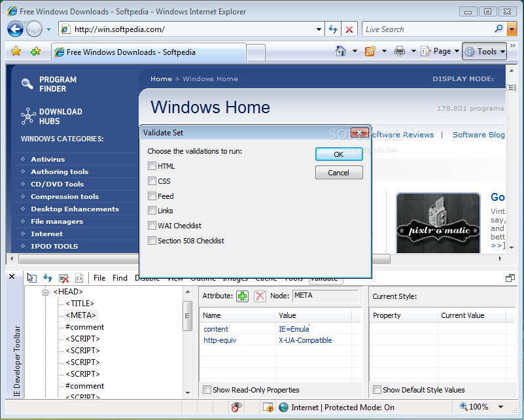524x420 pixels.
Task: Click the privacy report eye icon in status bar
Action: tap(236, 407)
